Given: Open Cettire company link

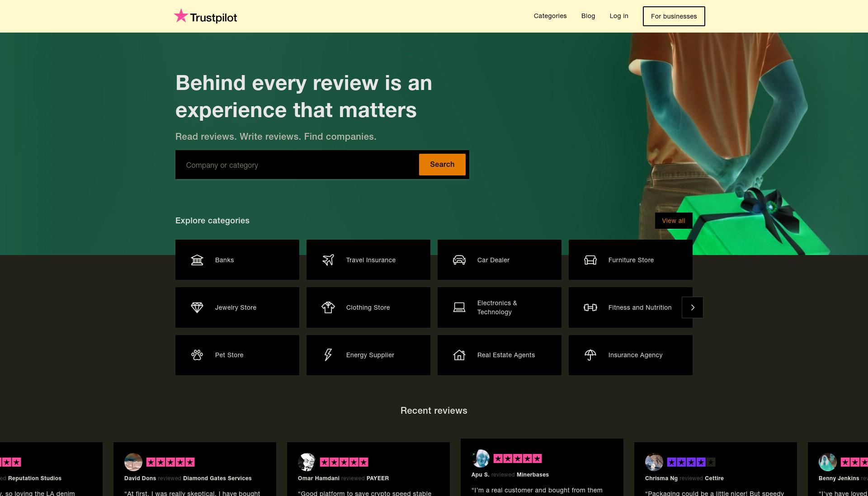Looking at the screenshot, I should coord(714,478).
